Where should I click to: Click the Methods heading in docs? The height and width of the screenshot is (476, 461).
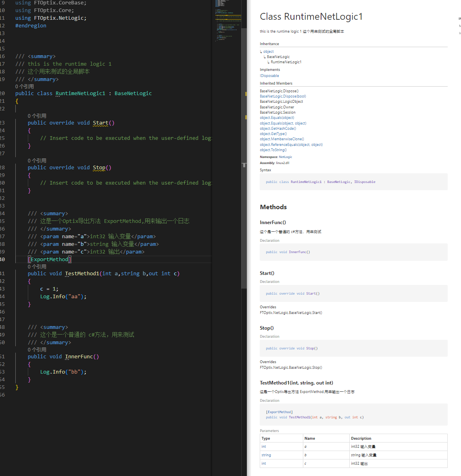(273, 207)
